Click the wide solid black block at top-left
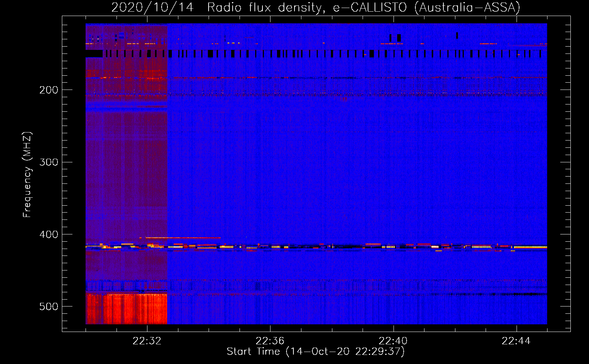The image size is (589, 364). click(94, 54)
